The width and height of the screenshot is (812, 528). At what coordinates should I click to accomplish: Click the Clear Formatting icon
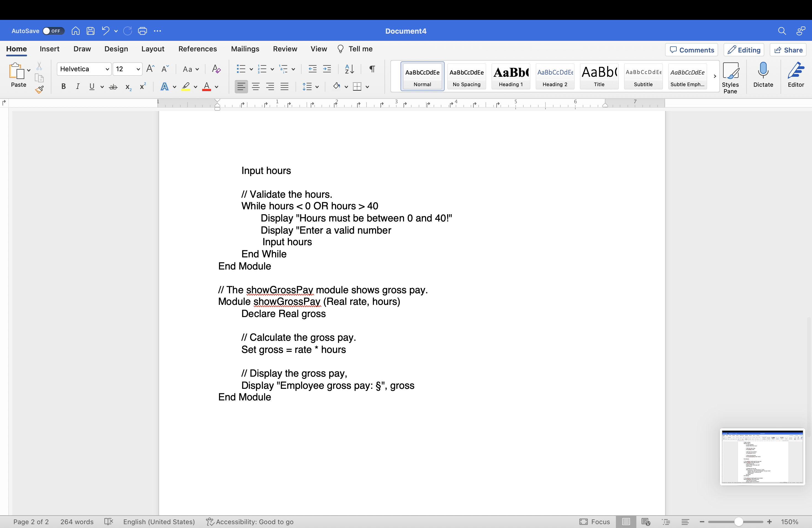[216, 69]
